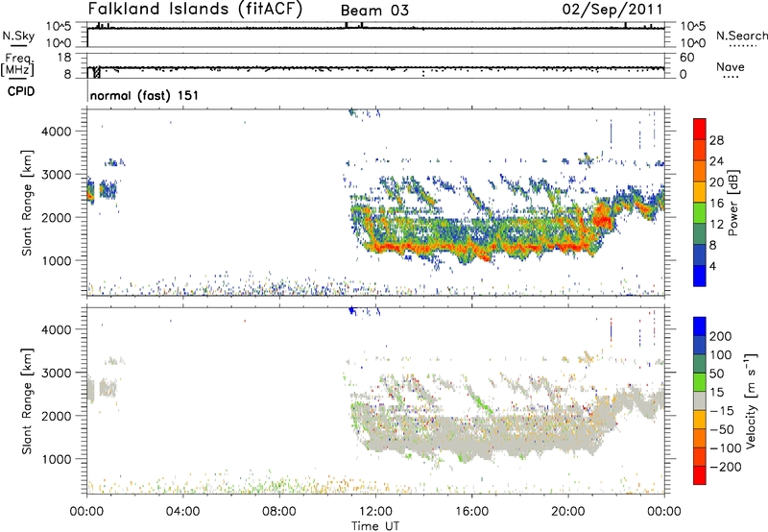
Task: Click the 'Beam 03' label
Action: point(374,11)
